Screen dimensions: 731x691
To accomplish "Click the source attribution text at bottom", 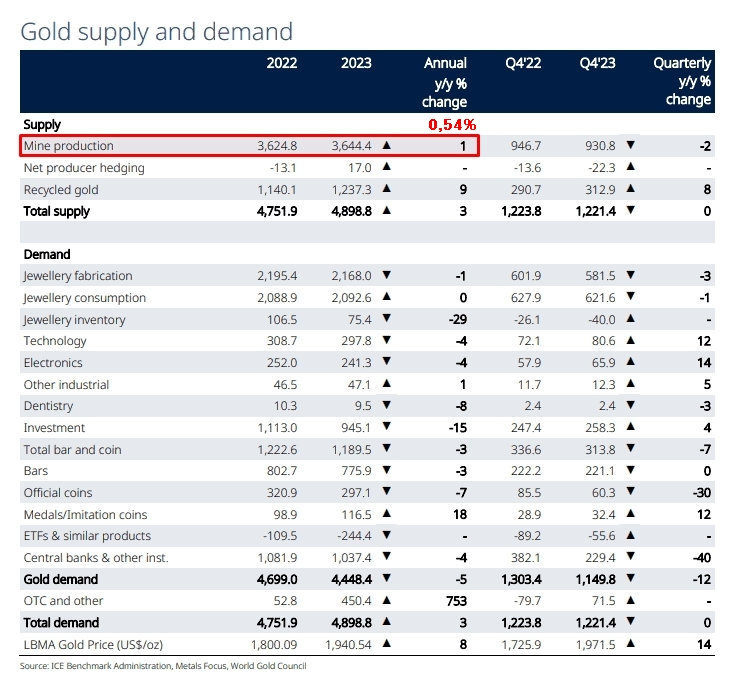I will pos(163,665).
